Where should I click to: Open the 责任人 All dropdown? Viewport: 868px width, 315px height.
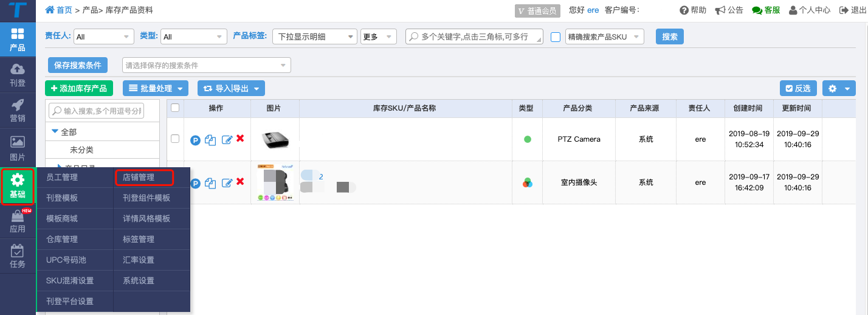[x=104, y=36]
